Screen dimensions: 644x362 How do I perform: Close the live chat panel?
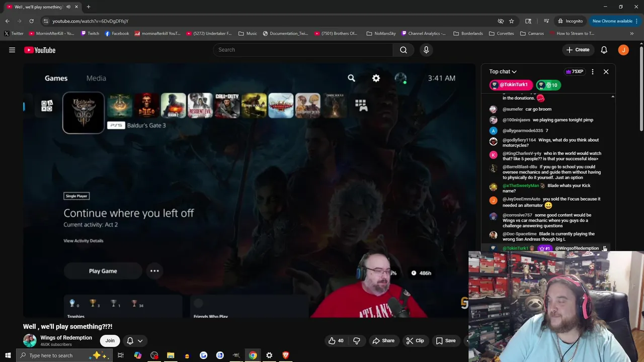pyautogui.click(x=606, y=72)
